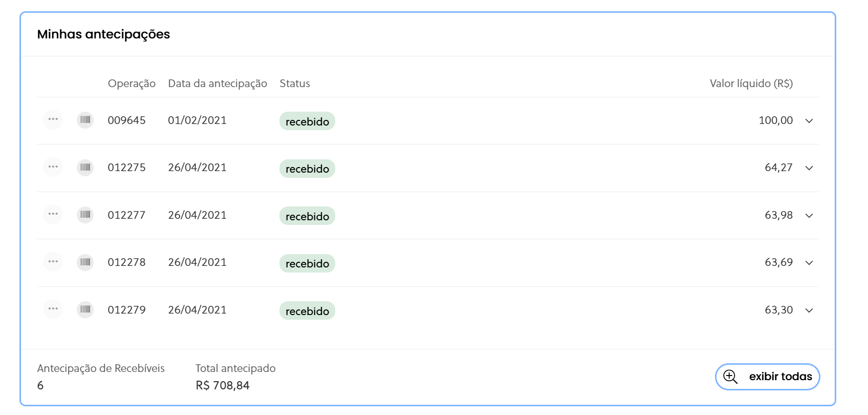Select operation number 012278
The width and height of the screenshot is (868, 415).
[126, 262]
